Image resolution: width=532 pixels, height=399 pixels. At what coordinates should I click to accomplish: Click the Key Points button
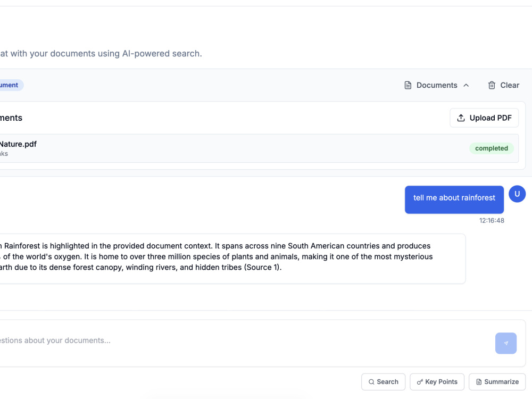[x=437, y=381]
